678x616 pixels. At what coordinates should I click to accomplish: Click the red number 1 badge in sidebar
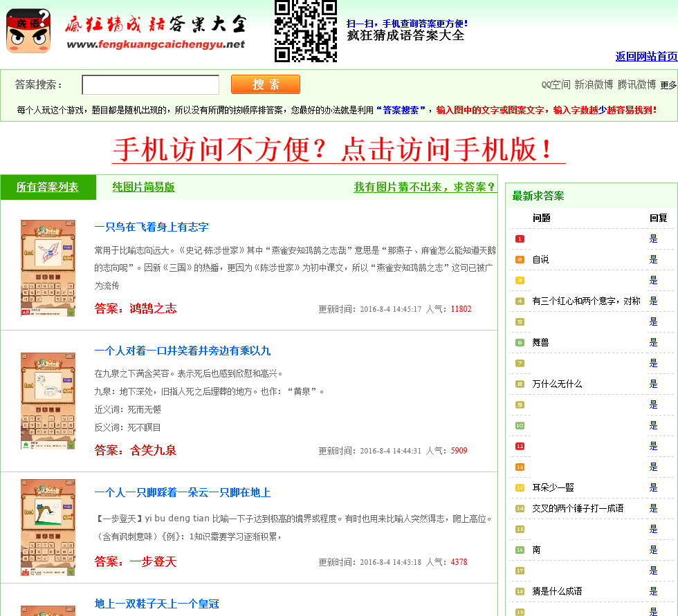[520, 239]
